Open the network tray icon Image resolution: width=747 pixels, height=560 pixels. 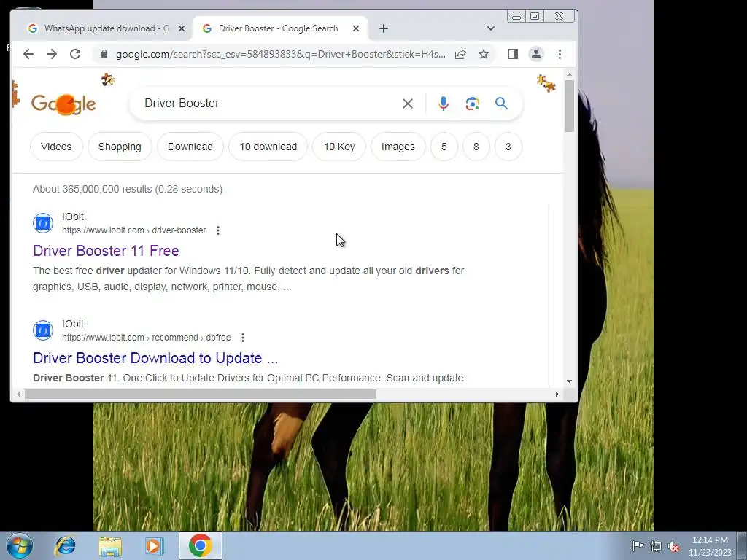pyautogui.click(x=656, y=546)
